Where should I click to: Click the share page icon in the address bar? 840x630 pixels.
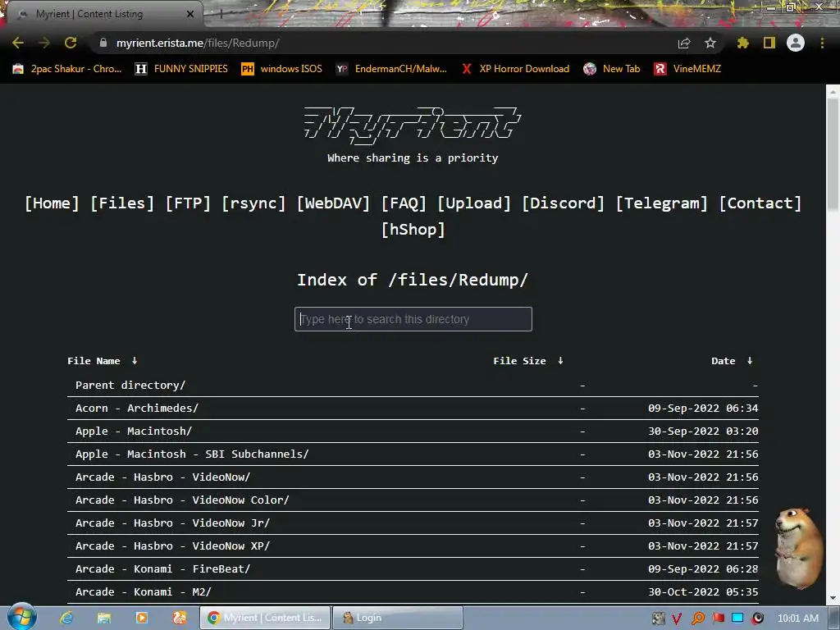pos(684,43)
